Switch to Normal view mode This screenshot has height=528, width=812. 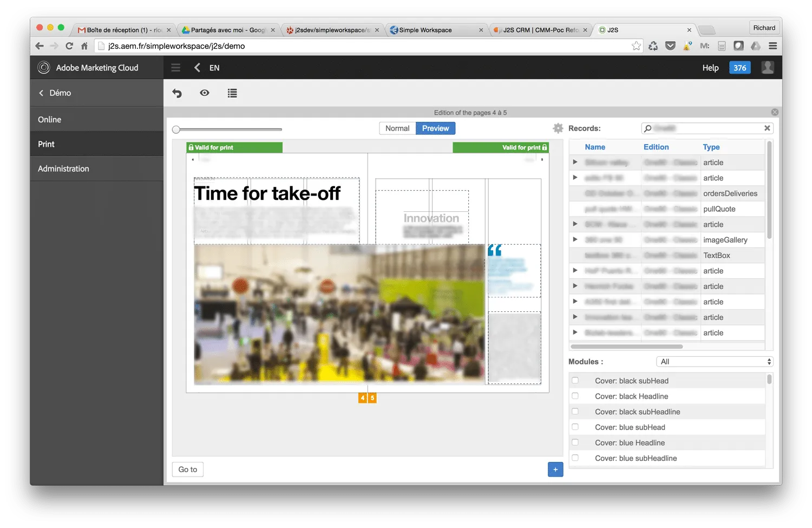(x=397, y=128)
